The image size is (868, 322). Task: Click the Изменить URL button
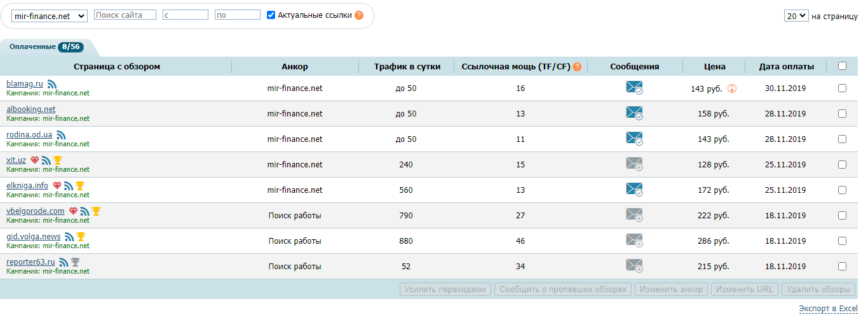coord(745,289)
